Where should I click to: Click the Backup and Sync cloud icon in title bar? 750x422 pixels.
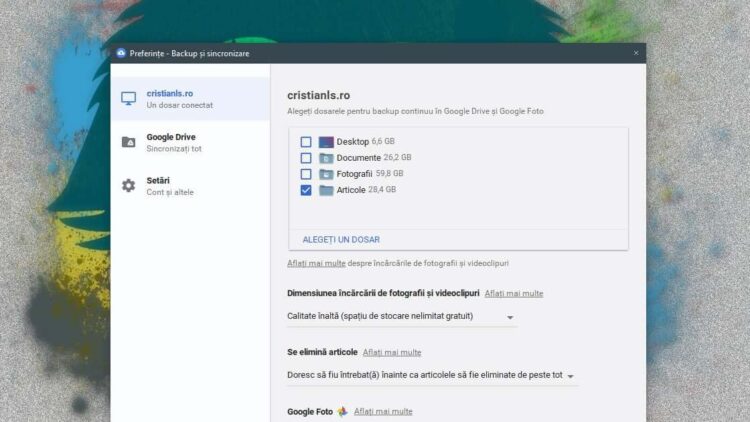(x=121, y=53)
